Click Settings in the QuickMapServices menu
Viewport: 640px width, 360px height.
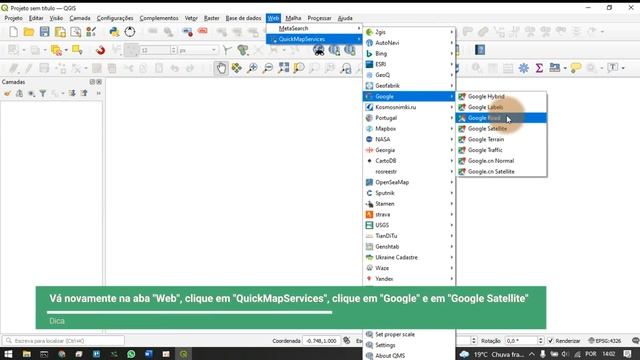coord(409,345)
